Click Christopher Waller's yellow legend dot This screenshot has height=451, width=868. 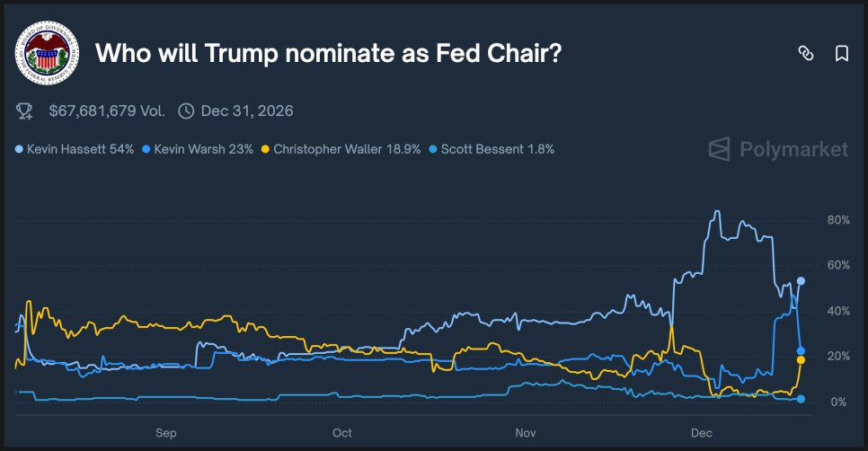[266, 149]
